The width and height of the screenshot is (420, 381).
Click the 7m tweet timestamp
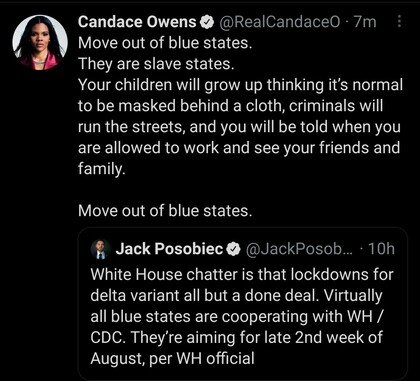(365, 22)
